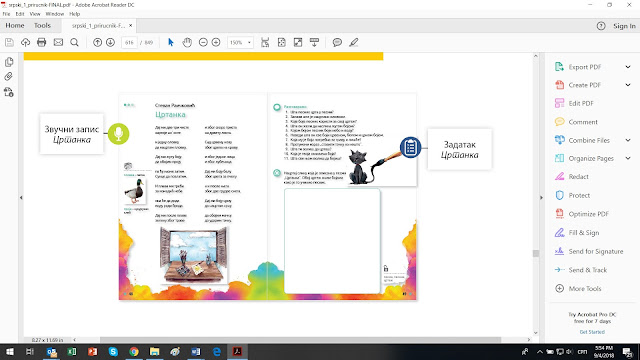640x360 pixels.
Task: Click the Windows Start button
Action: [x=9, y=351]
